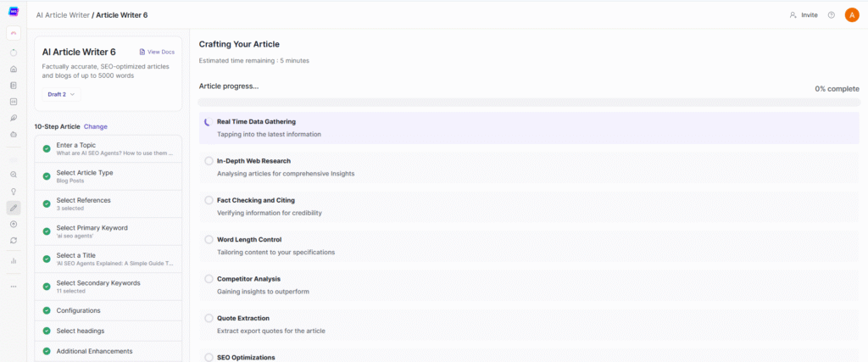This screenshot has height=362, width=868.
Task: Click the View Docs link
Action: coord(157,52)
